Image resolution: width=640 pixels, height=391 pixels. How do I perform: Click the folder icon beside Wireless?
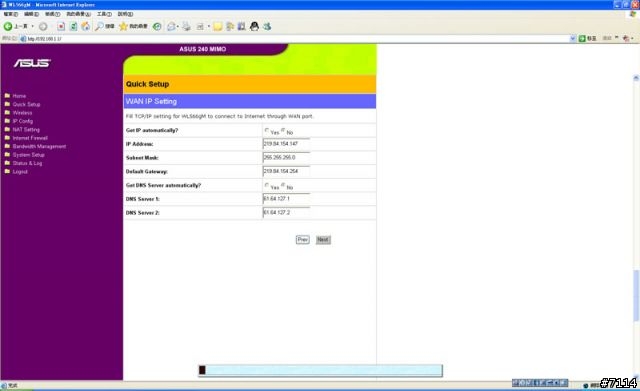point(7,112)
